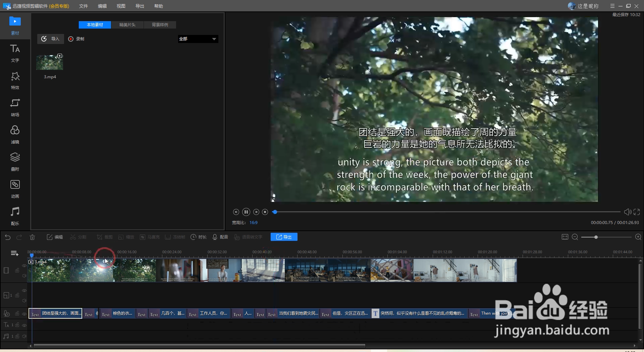Switch to the 本地素材 tab

[95, 25]
